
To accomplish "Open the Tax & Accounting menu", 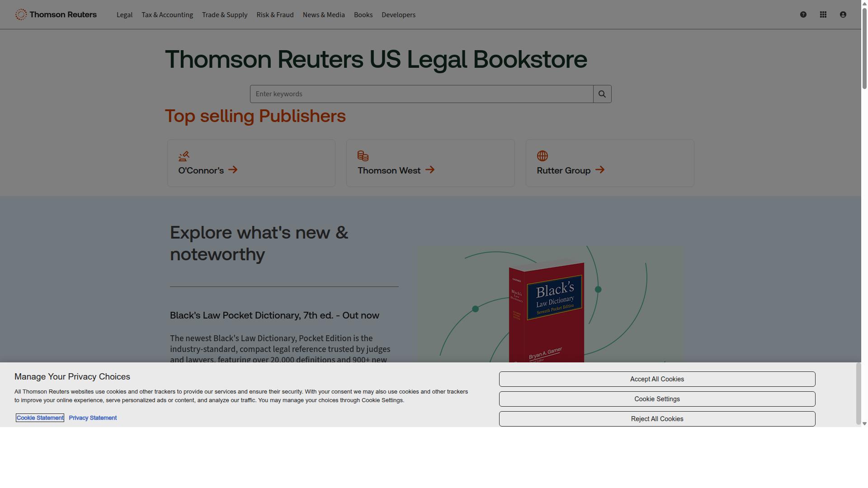I will [167, 15].
